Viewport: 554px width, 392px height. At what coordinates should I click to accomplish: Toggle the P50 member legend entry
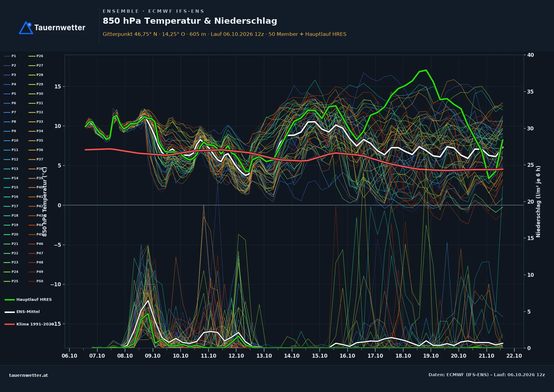[x=36, y=281]
